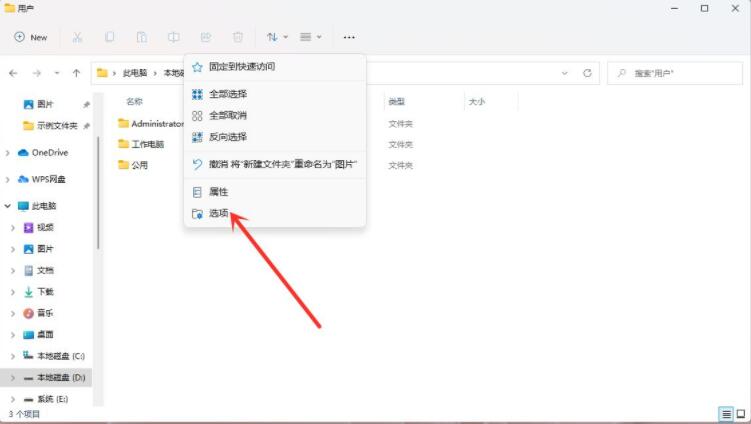Refresh the current folder
751x424 pixels.
click(587, 73)
